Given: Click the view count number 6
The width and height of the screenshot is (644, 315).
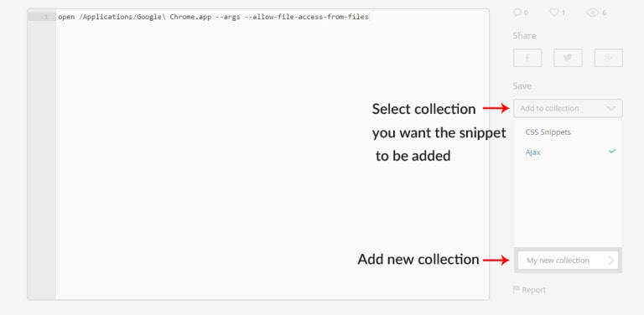Looking at the screenshot, I should (604, 13).
